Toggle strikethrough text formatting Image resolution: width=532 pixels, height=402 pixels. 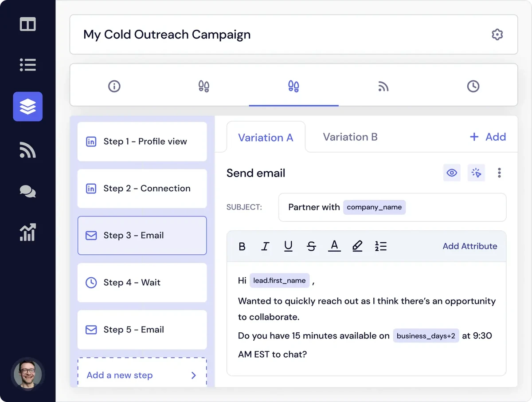[x=311, y=246]
